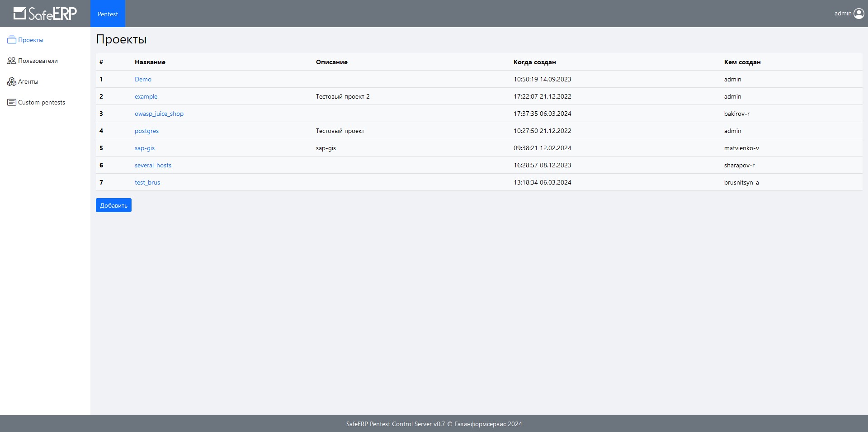Click the Добавить button
Viewport: 868px width, 432px height.
tap(113, 205)
